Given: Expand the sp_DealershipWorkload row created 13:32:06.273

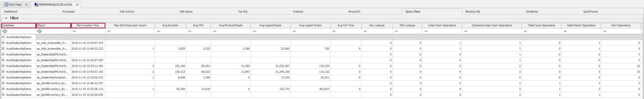Looking at the screenshot, I should pyautogui.click(x=3, y=77).
